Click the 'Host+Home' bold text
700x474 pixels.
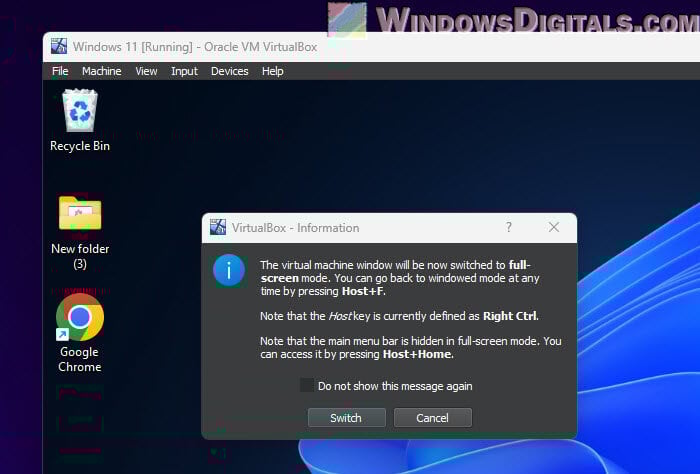pyautogui.click(x=417, y=354)
